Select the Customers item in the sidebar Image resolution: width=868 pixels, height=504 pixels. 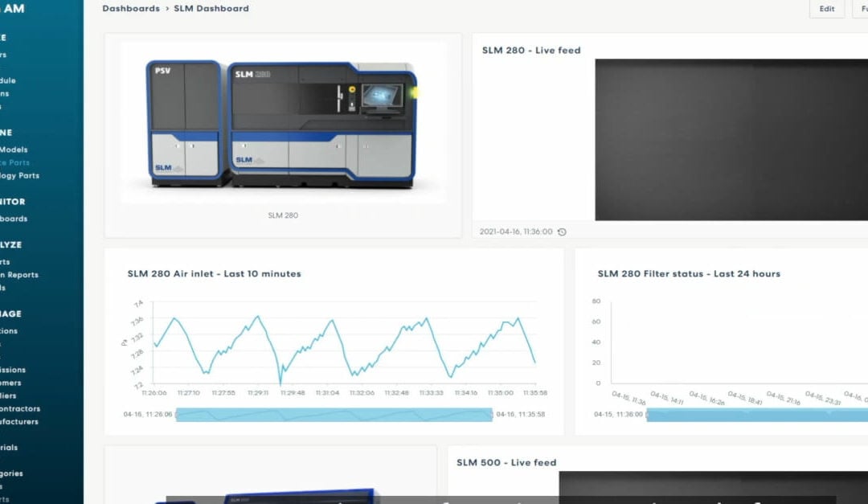(x=14, y=382)
